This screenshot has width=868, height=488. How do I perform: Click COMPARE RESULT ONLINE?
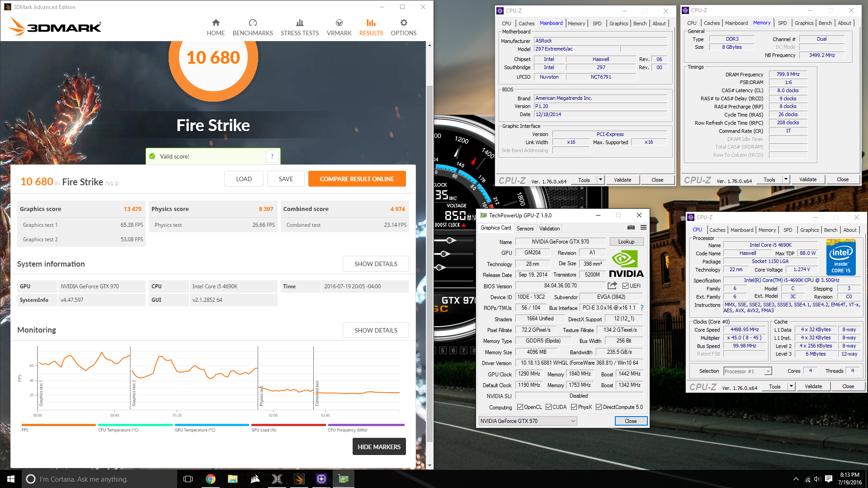click(x=357, y=179)
